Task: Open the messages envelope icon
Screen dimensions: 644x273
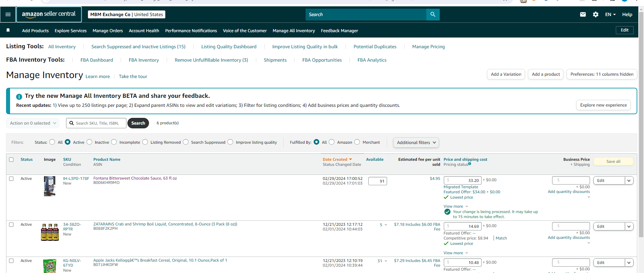Action: click(583, 14)
